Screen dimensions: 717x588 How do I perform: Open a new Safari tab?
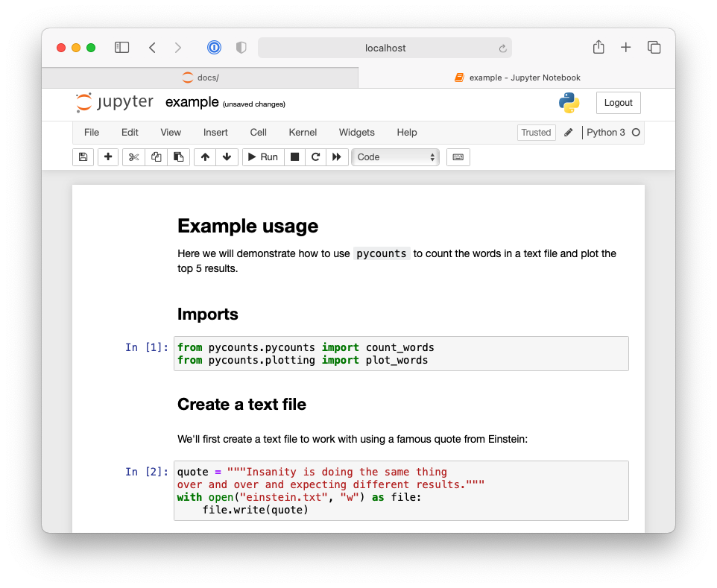[625, 47]
